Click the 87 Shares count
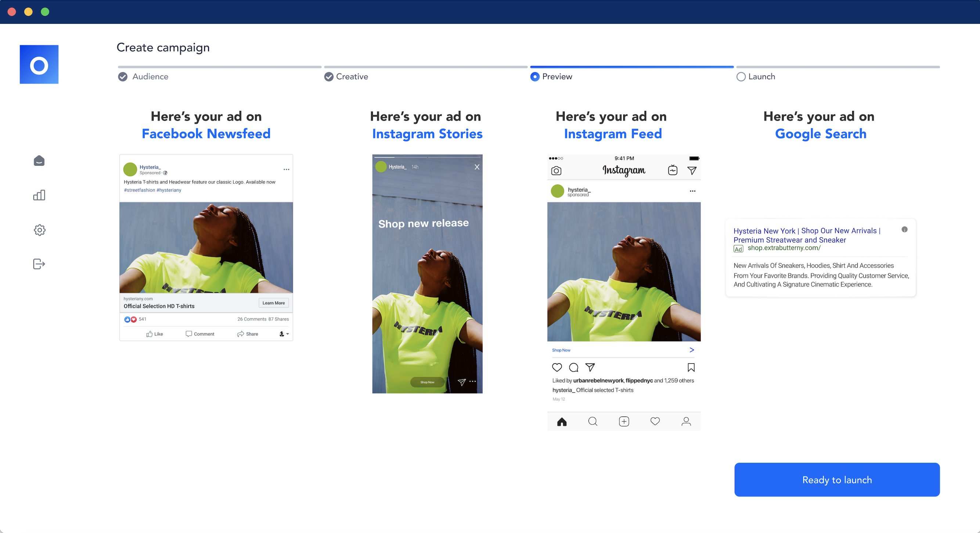The image size is (980, 533). (278, 319)
